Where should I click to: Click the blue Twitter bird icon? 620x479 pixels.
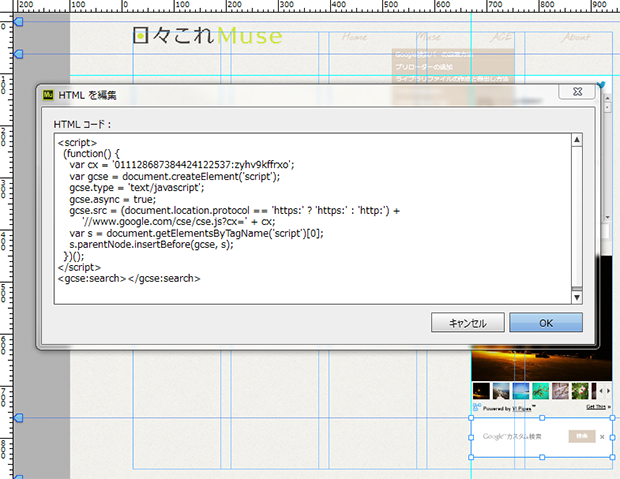(601, 85)
